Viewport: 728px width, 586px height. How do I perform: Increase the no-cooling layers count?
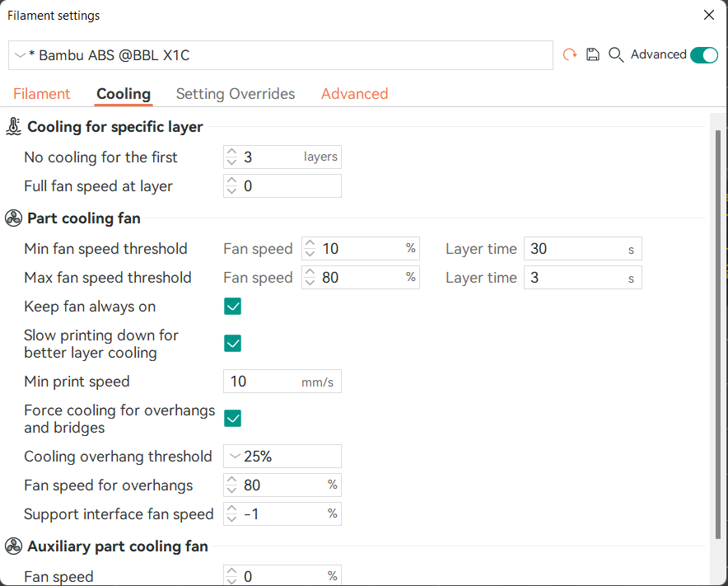(231, 152)
